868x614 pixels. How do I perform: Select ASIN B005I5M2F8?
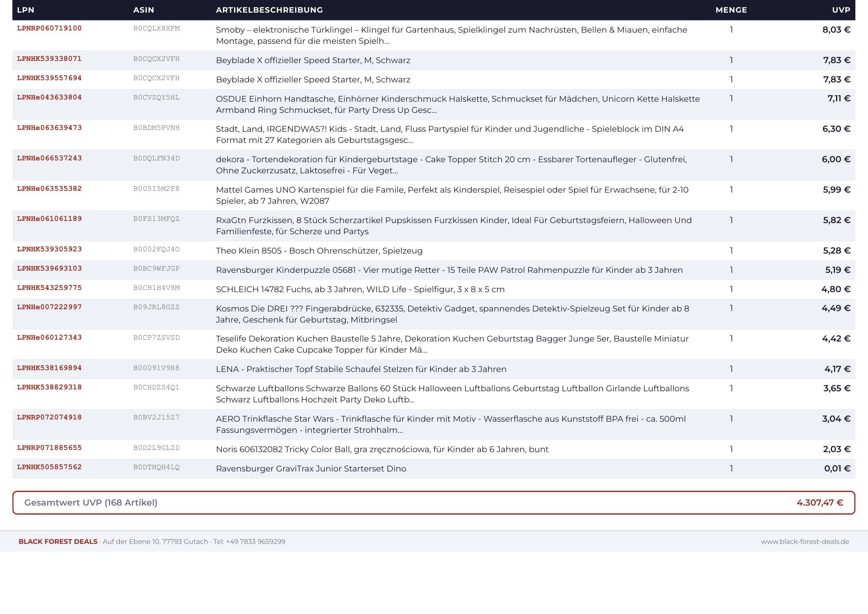pyautogui.click(x=157, y=189)
